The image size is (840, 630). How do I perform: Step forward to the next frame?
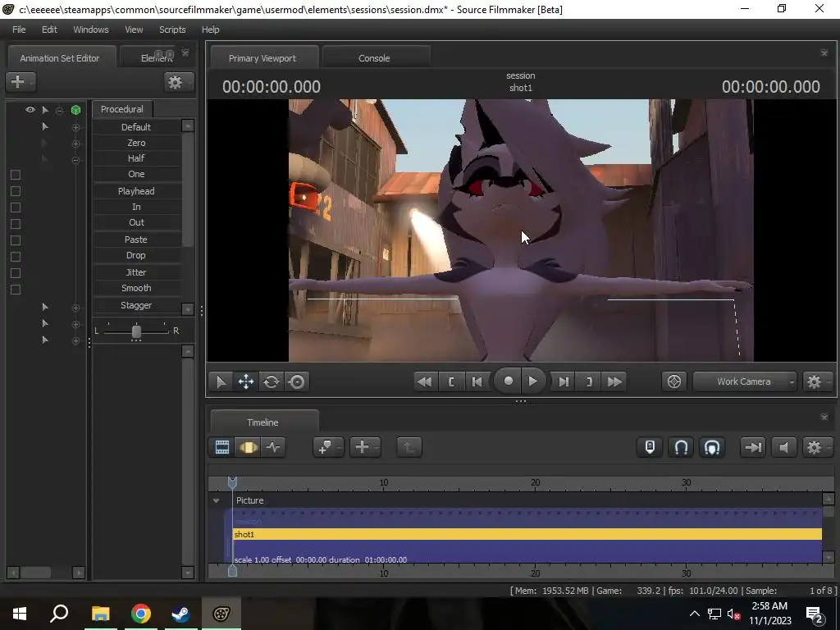[x=564, y=382]
